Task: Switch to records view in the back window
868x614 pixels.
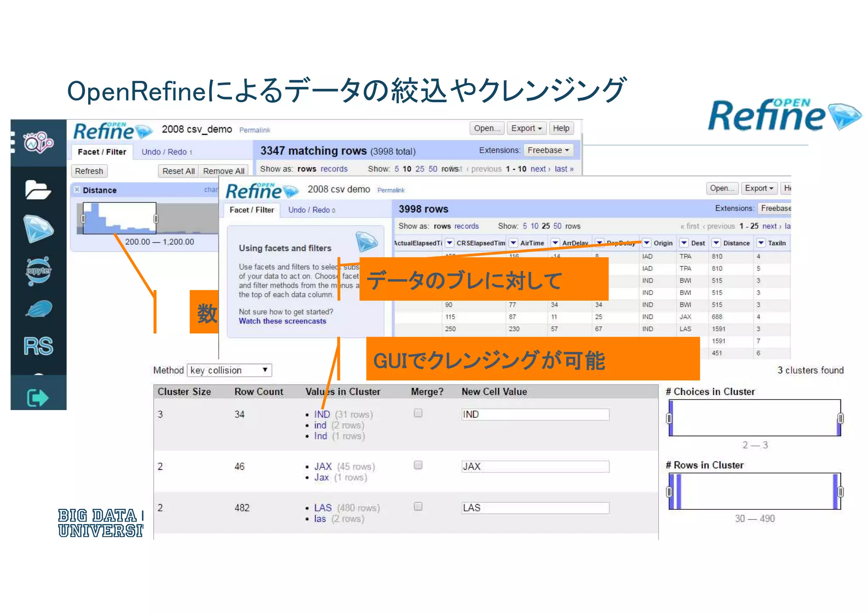Action: point(334,169)
